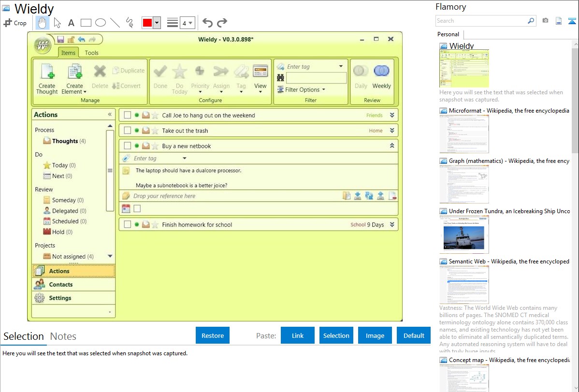Select Thoughts (4) in Actions tree

point(65,141)
